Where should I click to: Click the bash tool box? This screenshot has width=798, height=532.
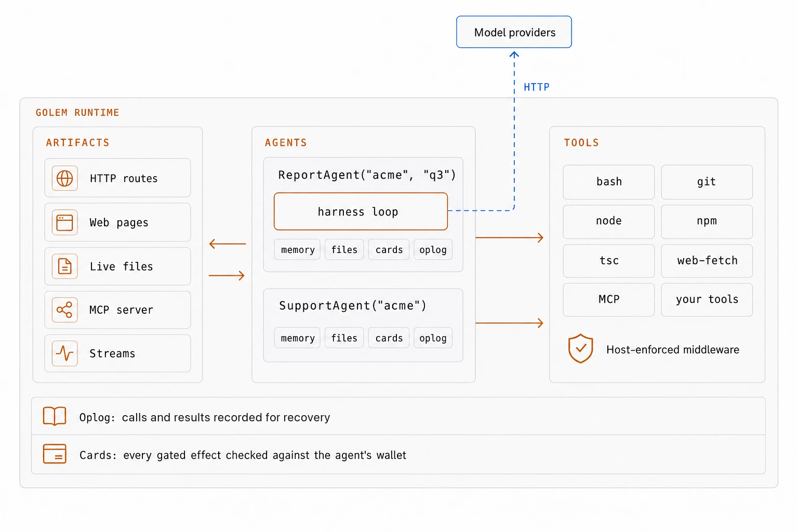click(x=609, y=182)
